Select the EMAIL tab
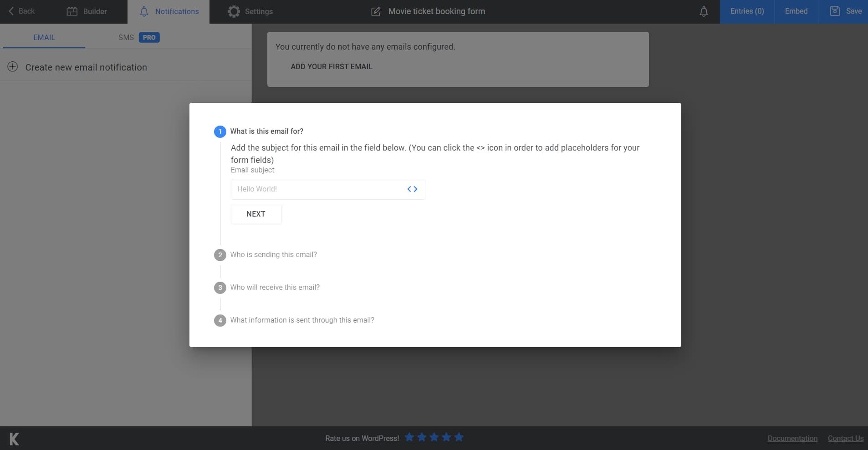 (44, 37)
